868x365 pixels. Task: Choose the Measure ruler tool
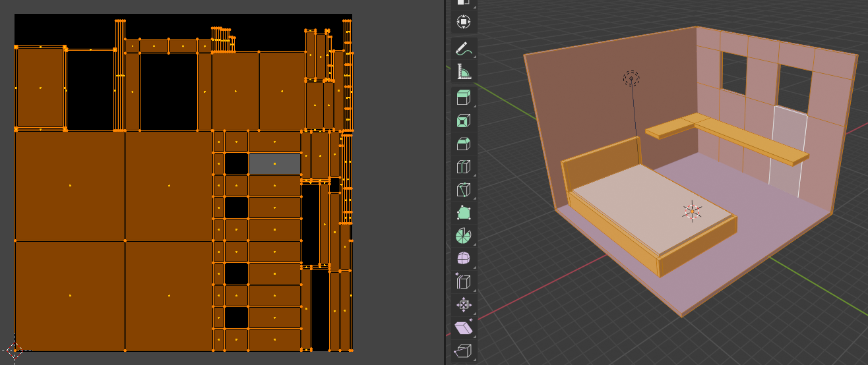pos(464,71)
